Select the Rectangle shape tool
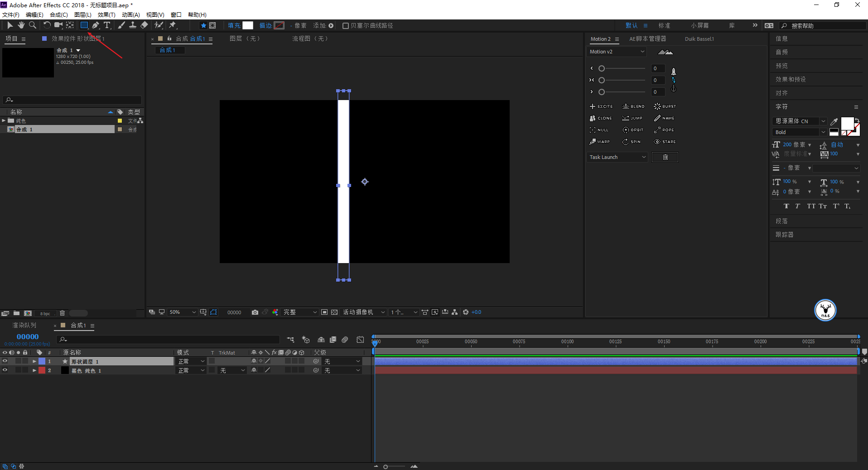Image resolution: width=868 pixels, height=470 pixels. (84, 25)
